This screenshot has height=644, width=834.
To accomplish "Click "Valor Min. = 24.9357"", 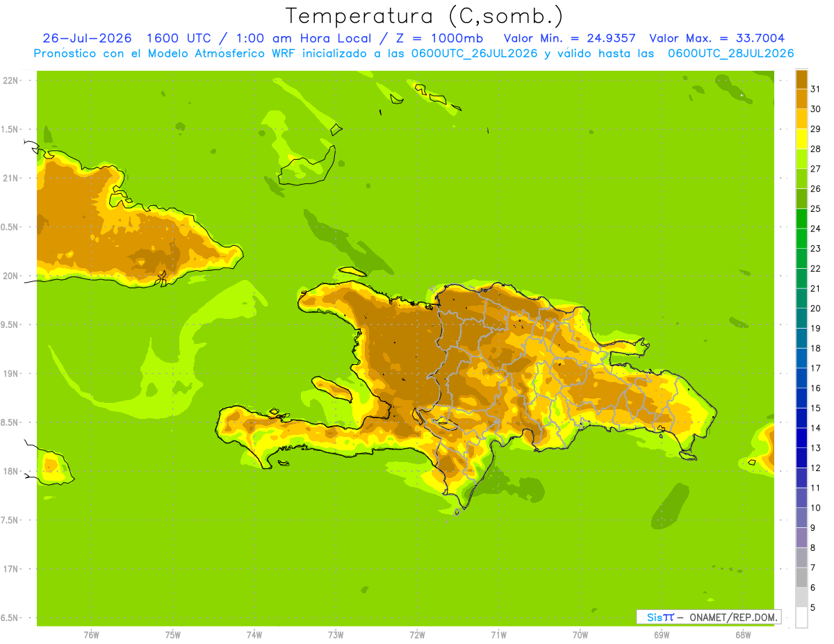I will coord(569,38).
